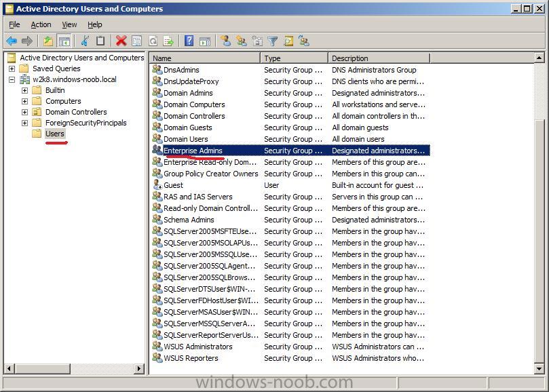Click the Export List toolbar icon
This screenshot has height=392, width=549.
168,41
